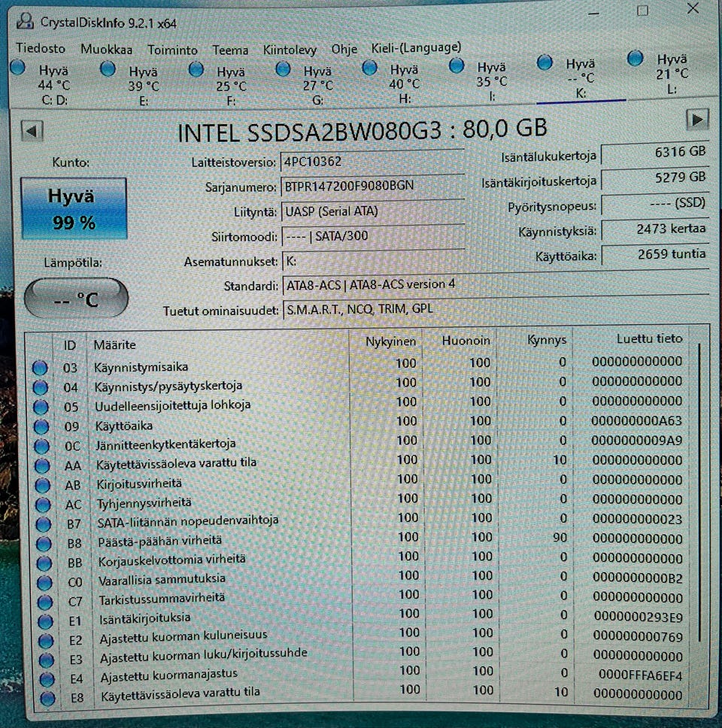Click the status icon for attribute E1
Viewport: 722px width, 728px height.
coord(46,621)
